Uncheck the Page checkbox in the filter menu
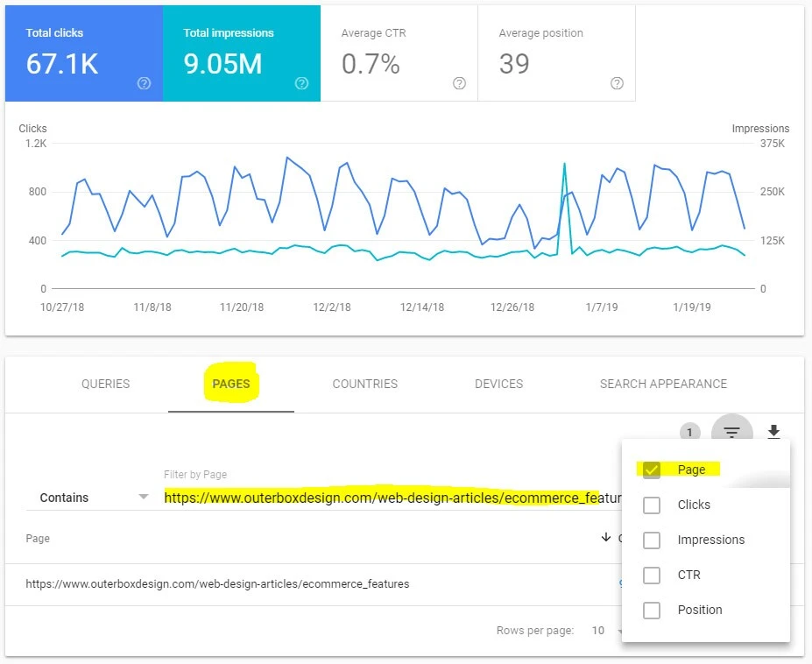Image resolution: width=812 pixels, height=664 pixels. tap(652, 470)
